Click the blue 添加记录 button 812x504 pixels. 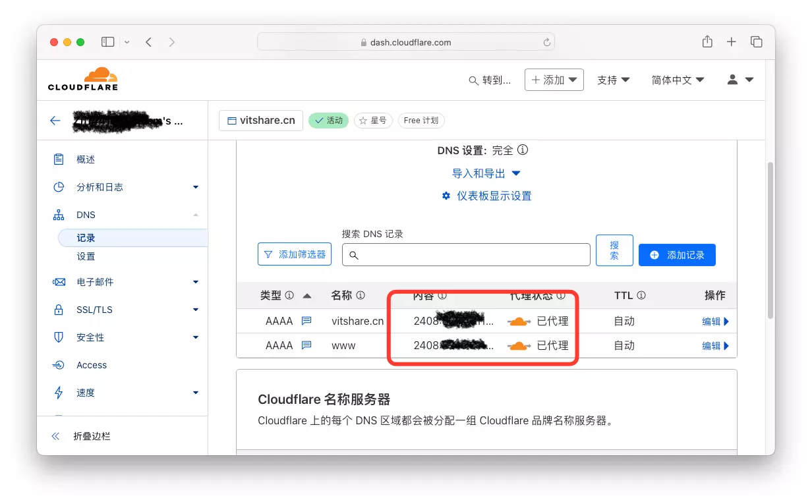(x=677, y=255)
